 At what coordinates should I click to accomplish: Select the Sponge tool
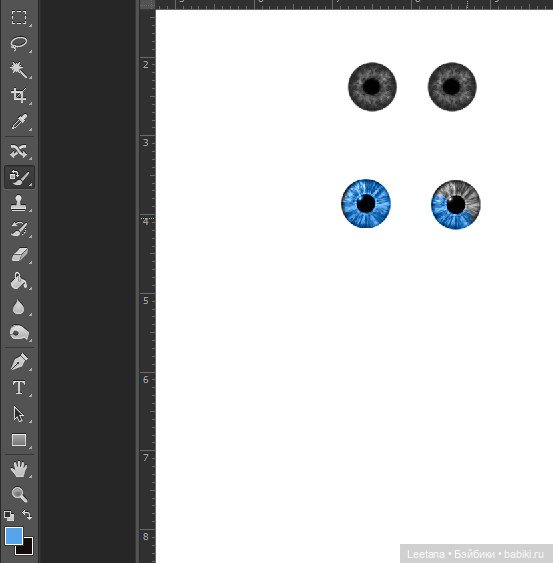(x=19, y=333)
